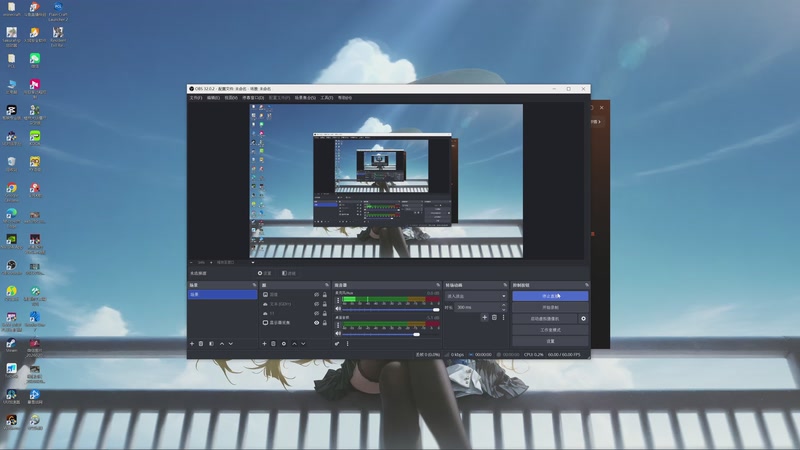Open 麦克风/Aux three-dot options menu
This screenshot has width=800, height=450.
point(338,300)
